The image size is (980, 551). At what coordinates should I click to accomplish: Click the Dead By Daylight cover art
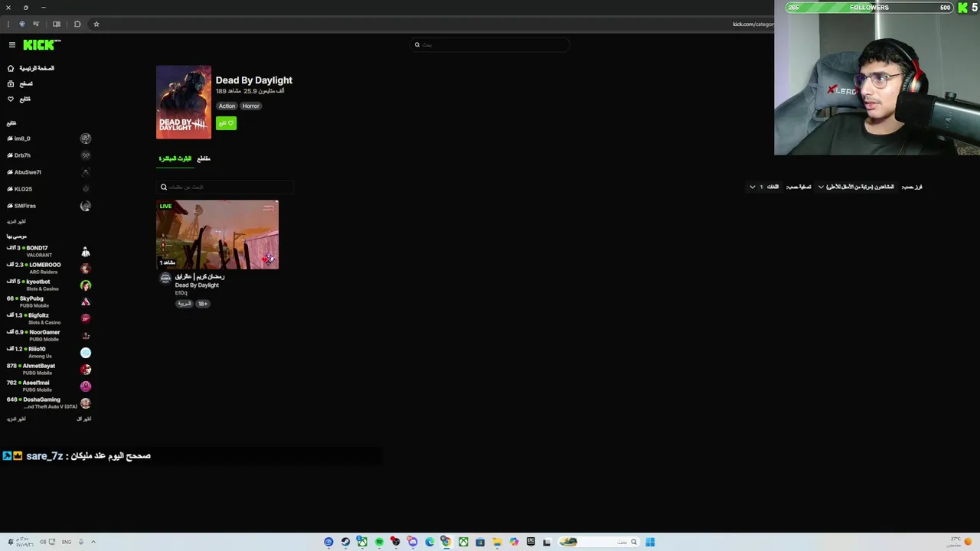tap(184, 103)
